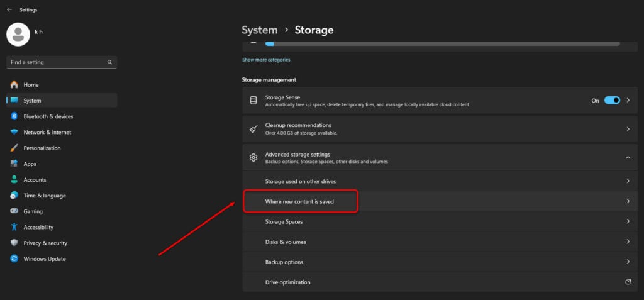The image size is (644, 300).
Task: Click the Accounts person icon
Action: (x=14, y=180)
